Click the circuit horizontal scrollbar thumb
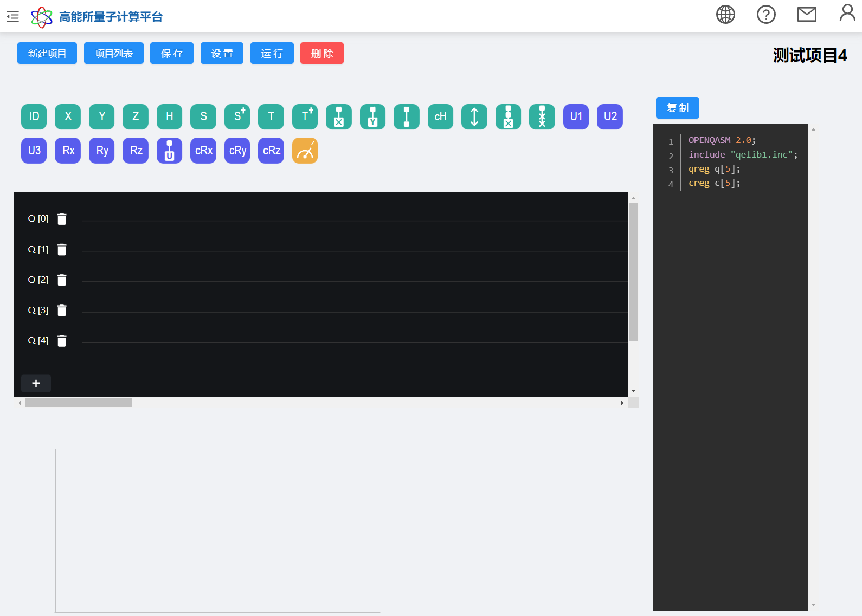 point(79,403)
